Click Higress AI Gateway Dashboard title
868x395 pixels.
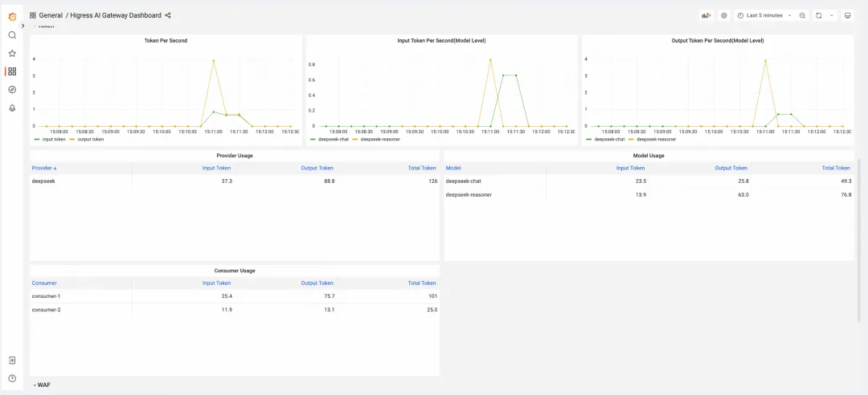(116, 15)
